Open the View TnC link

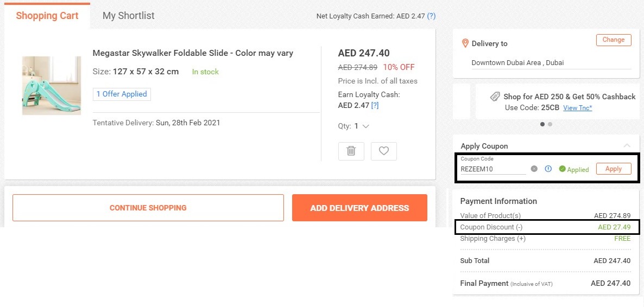pos(577,108)
